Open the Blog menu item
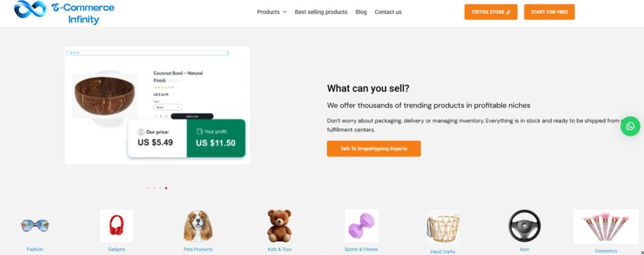 pyautogui.click(x=361, y=12)
